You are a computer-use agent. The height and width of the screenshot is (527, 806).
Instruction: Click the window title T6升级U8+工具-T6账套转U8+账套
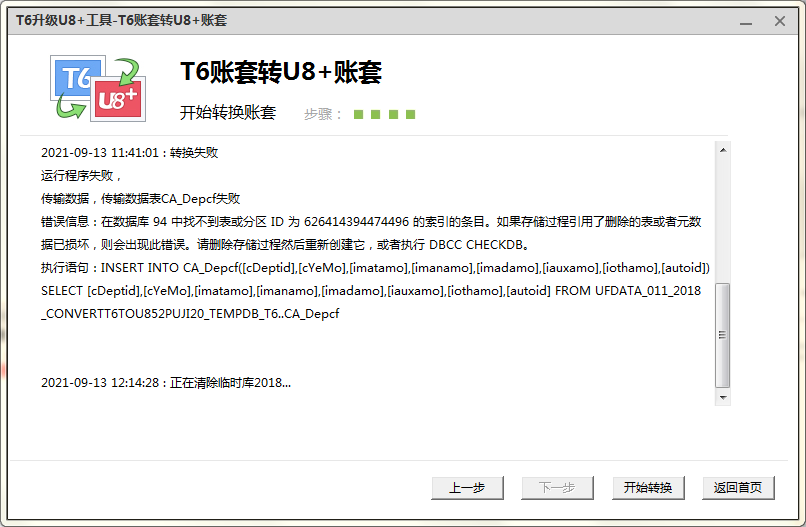pyautogui.click(x=121, y=21)
